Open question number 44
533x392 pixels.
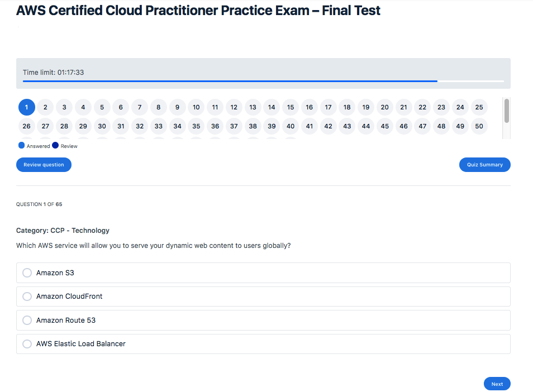click(366, 126)
